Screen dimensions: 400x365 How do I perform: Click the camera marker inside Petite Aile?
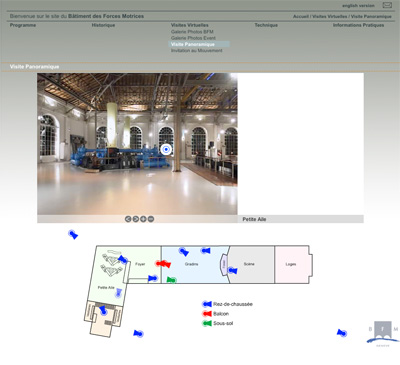point(118,293)
